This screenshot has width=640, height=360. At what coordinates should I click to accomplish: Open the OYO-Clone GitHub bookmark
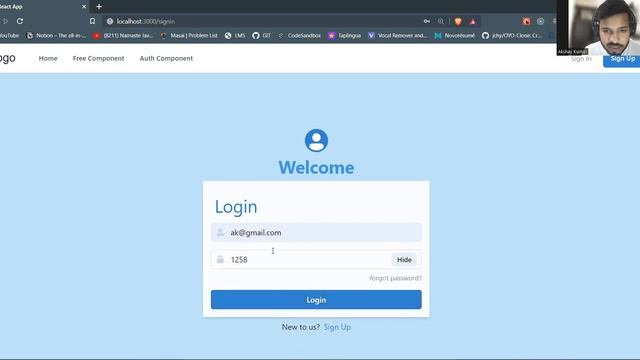[512, 36]
